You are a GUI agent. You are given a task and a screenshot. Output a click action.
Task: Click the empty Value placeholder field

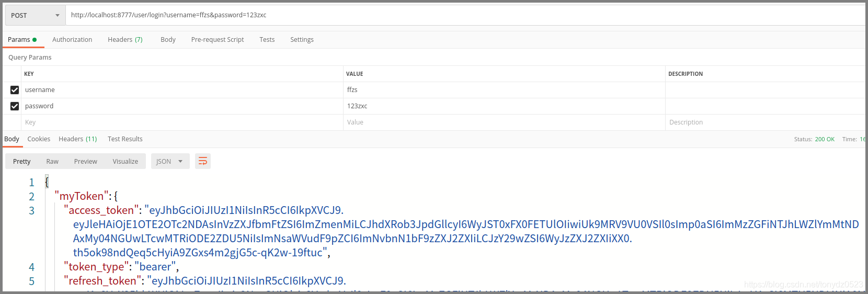504,122
